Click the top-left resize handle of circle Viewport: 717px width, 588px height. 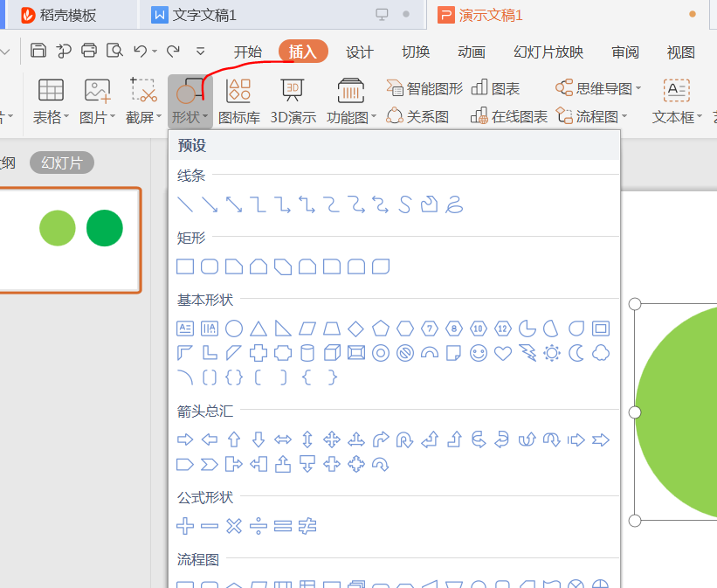[635, 304]
